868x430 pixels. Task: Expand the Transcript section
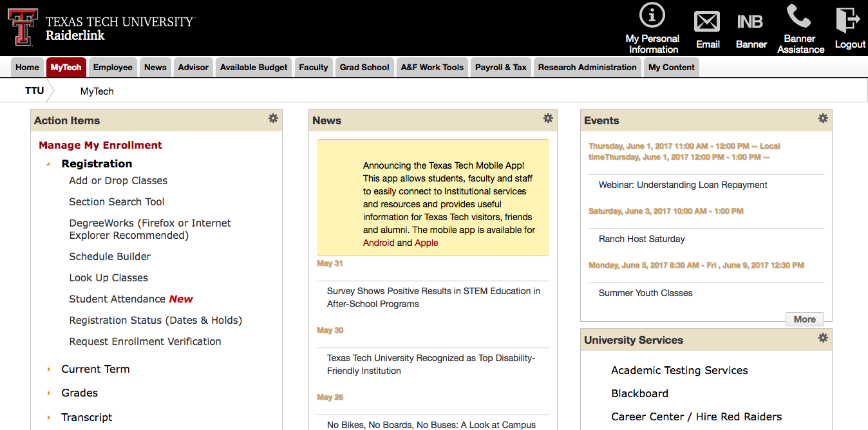(x=48, y=418)
